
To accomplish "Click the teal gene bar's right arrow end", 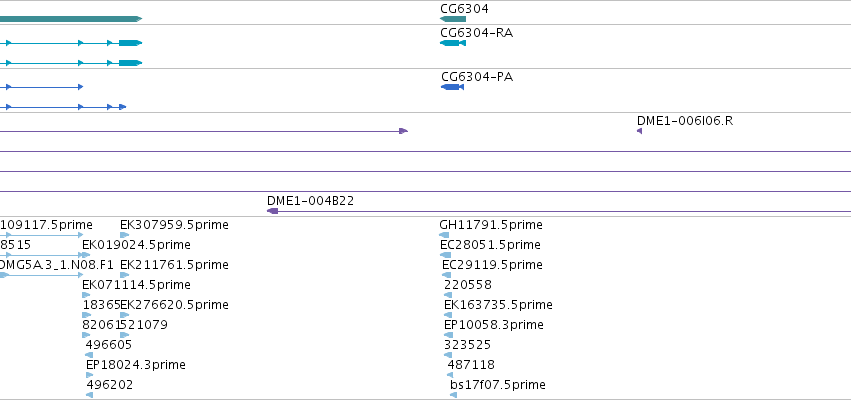I will coord(139,19).
